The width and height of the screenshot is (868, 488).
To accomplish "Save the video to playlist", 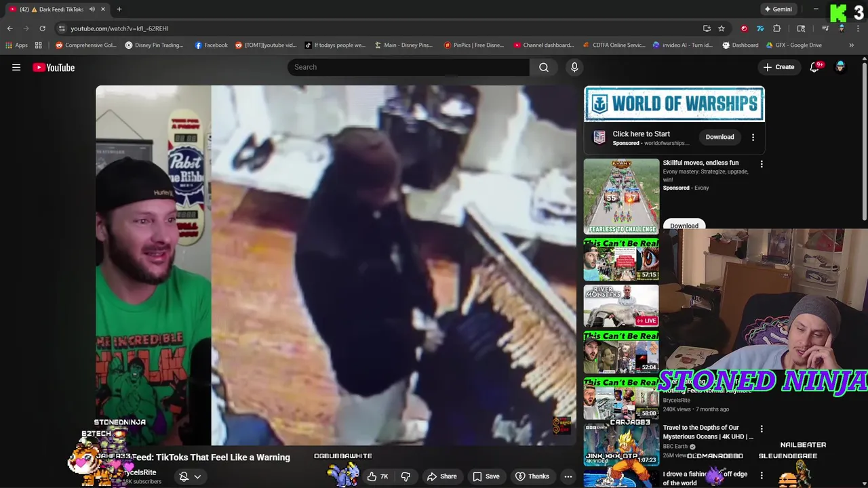I will pos(486,476).
